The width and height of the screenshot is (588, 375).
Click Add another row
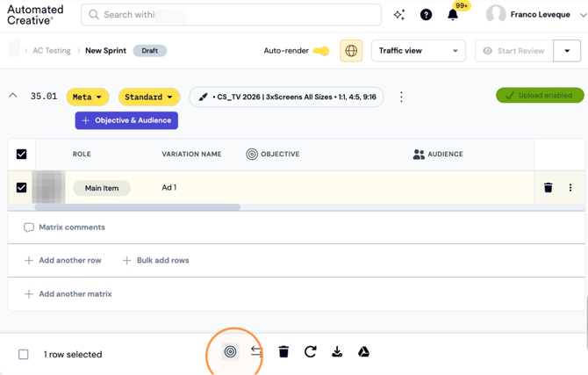pyautogui.click(x=63, y=261)
